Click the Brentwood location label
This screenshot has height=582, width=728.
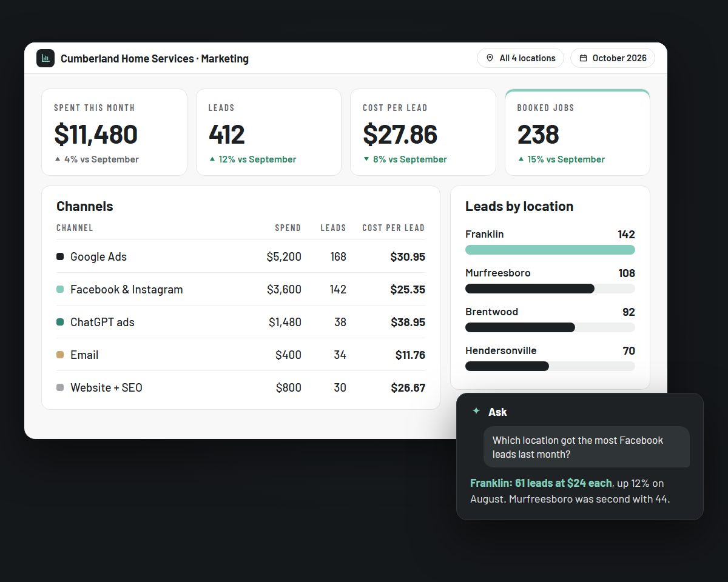click(x=492, y=312)
